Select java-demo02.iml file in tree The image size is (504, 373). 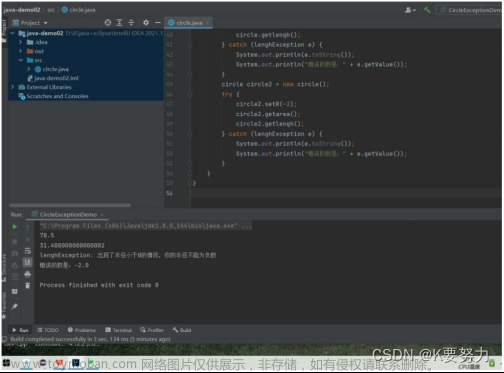[x=53, y=78]
